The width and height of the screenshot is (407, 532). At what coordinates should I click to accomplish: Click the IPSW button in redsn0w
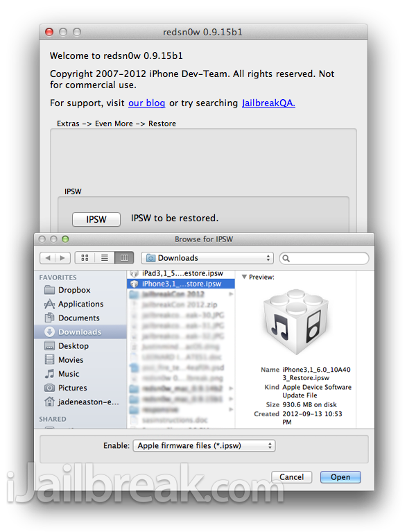point(96,219)
